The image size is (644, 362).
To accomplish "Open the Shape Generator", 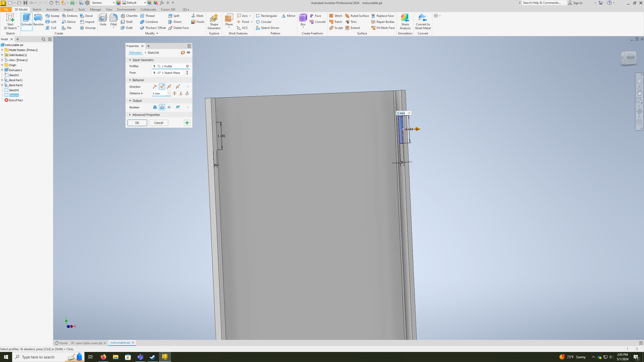I will pyautogui.click(x=214, y=22).
